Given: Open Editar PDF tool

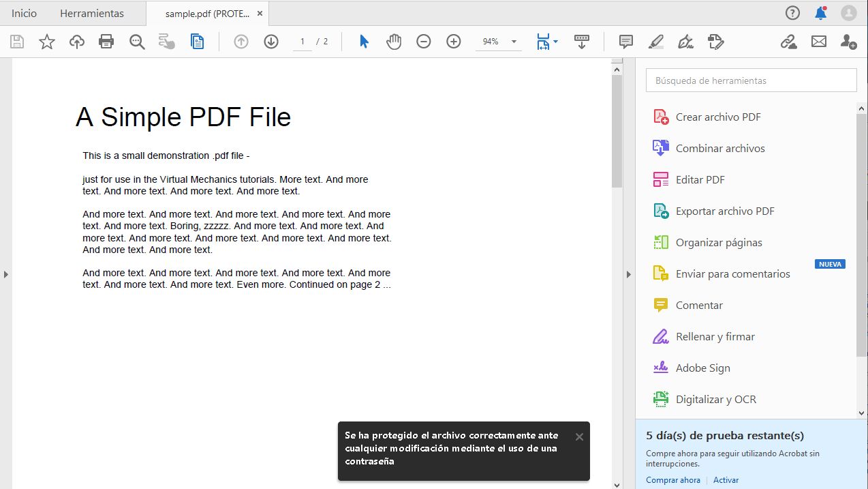Looking at the screenshot, I should point(700,179).
